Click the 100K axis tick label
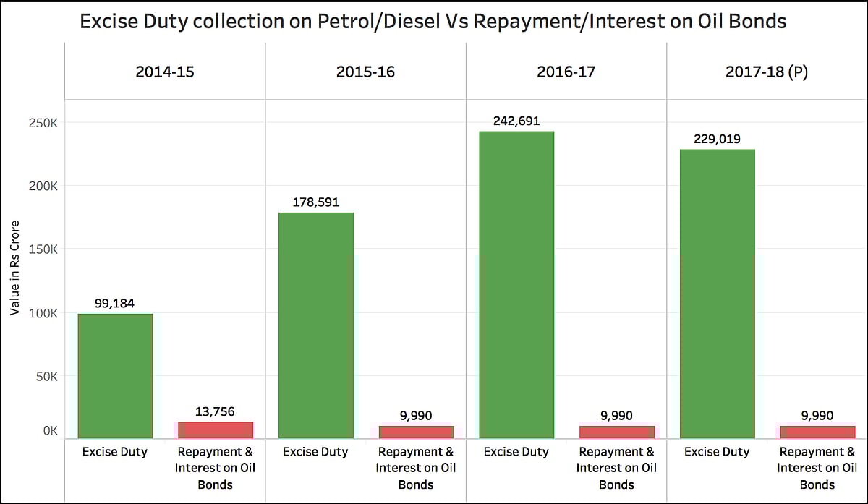 click(x=43, y=313)
